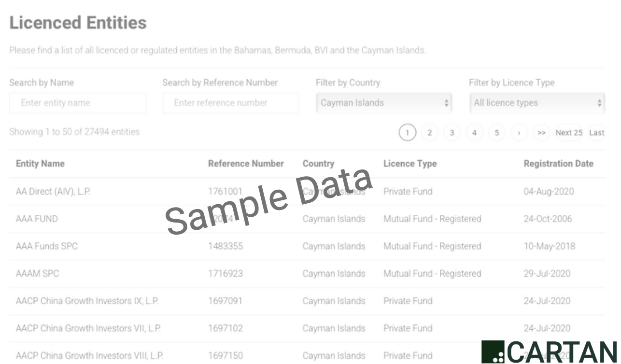Select page 1 in pagination
621x364 pixels.
pos(407,133)
